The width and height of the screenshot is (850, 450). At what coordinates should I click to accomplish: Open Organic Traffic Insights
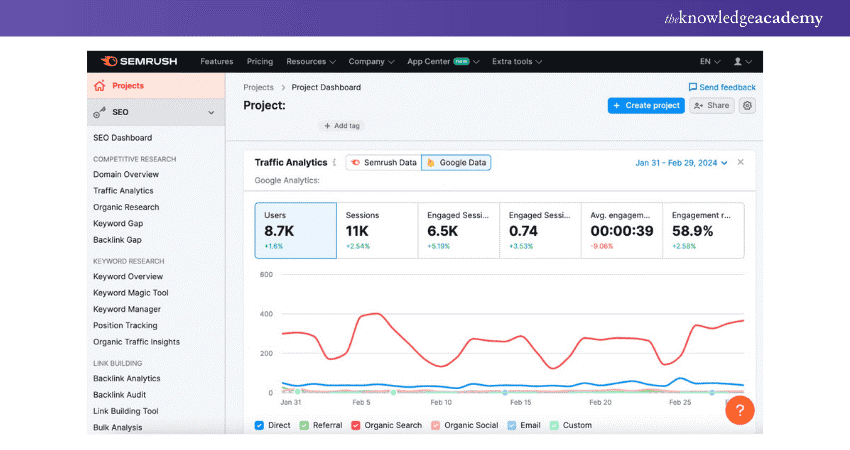coord(136,342)
